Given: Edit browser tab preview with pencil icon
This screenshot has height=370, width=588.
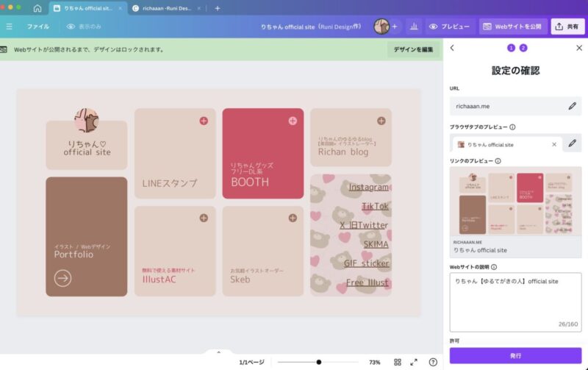Looking at the screenshot, I should (x=572, y=143).
